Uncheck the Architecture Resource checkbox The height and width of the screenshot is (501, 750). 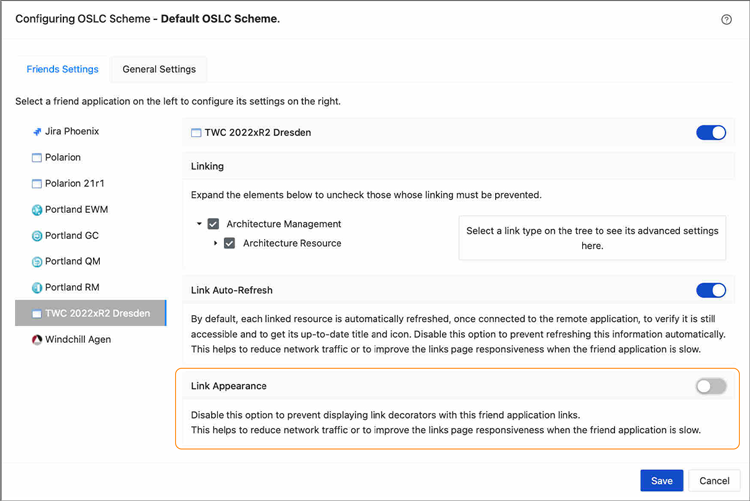pyautogui.click(x=230, y=243)
